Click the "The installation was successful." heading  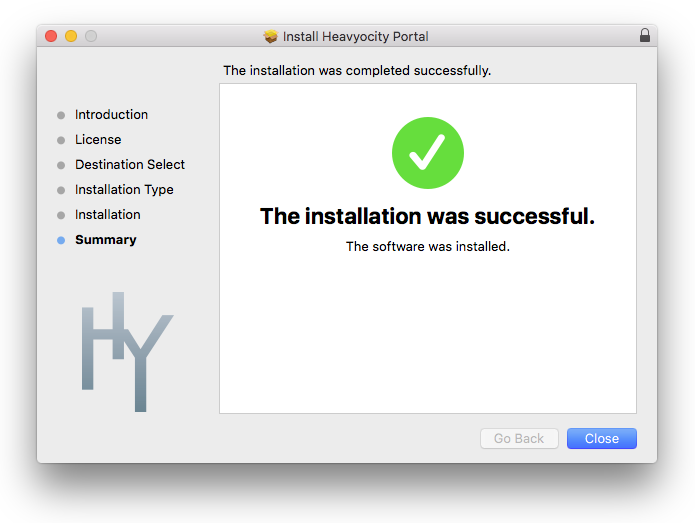[x=427, y=216]
